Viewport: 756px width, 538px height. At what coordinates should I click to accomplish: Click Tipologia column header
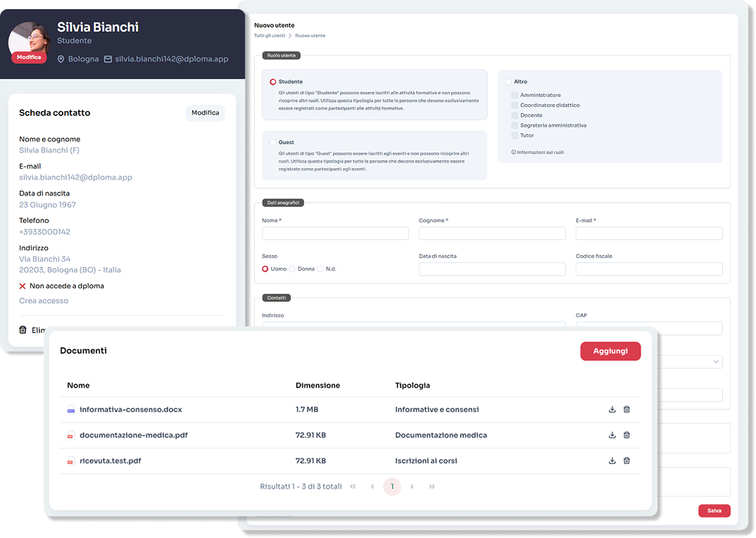[412, 385]
